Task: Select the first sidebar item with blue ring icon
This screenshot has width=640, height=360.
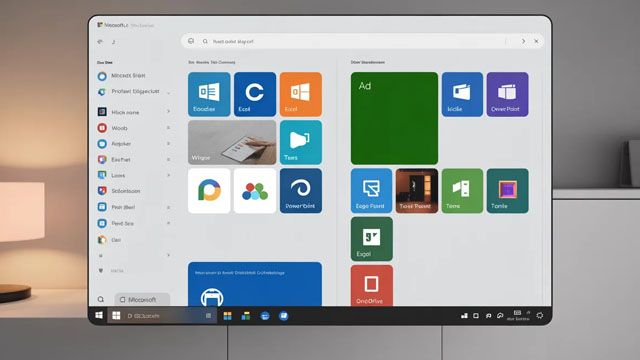Action: pyautogui.click(x=122, y=76)
